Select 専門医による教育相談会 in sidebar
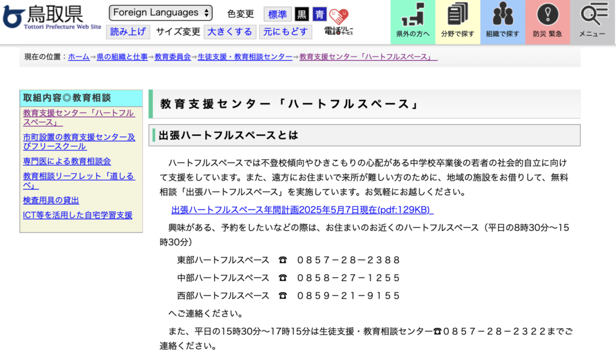This screenshot has width=616, height=364. [x=67, y=161]
